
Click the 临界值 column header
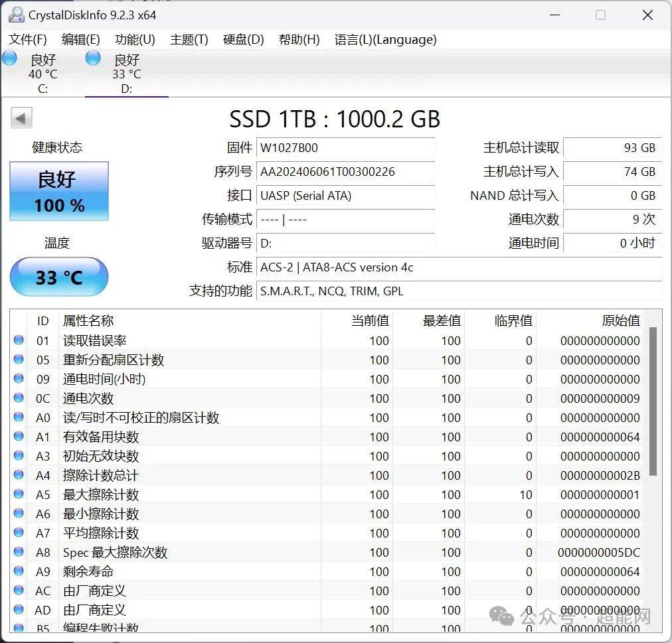tap(501, 321)
